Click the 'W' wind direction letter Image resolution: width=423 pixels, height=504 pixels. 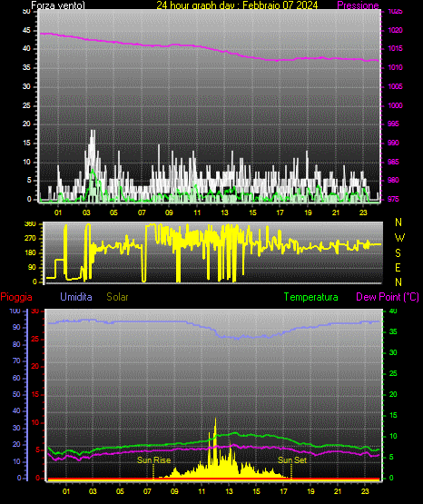[399, 238]
